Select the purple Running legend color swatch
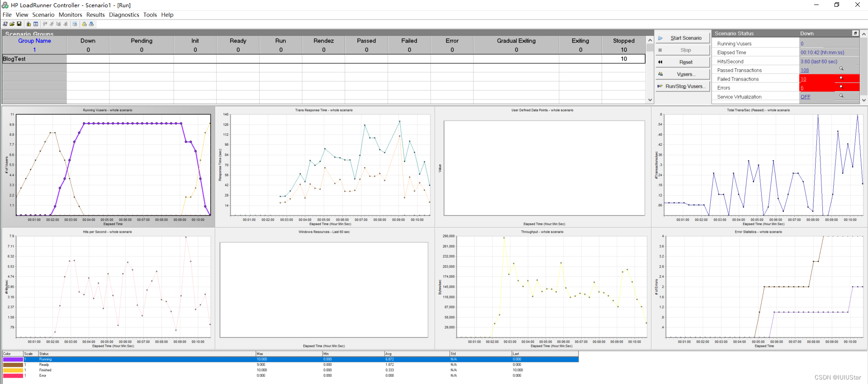 coord(13,360)
